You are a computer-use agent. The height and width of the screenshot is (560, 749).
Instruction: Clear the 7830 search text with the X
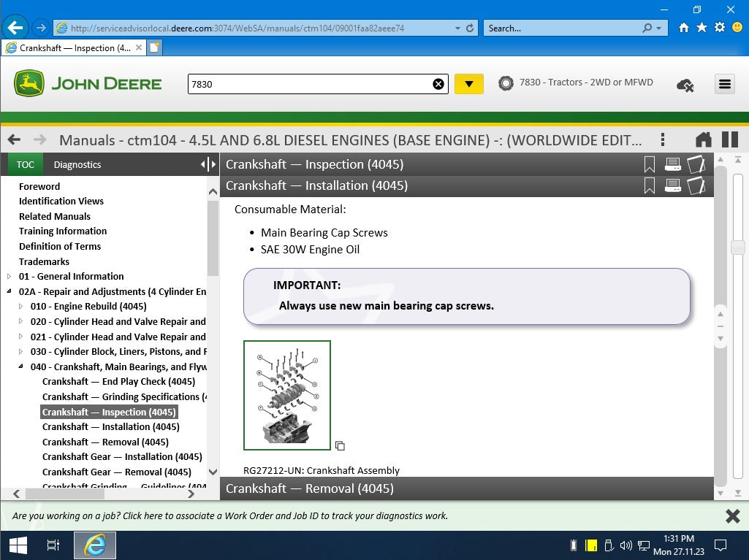438,83
